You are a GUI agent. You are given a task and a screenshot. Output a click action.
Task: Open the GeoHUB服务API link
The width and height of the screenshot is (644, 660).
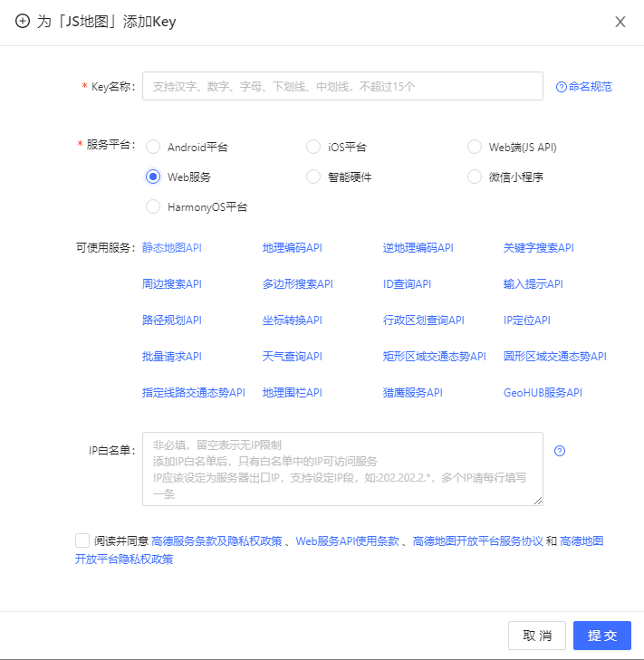(543, 393)
